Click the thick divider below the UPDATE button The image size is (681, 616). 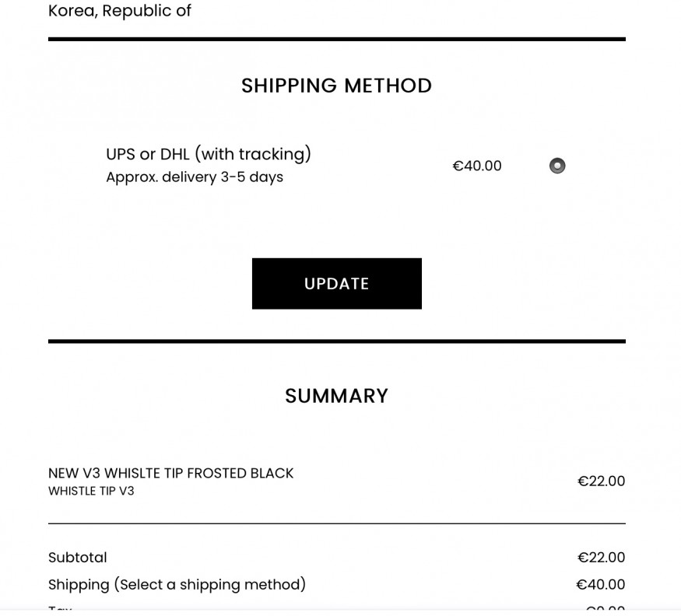(336, 341)
